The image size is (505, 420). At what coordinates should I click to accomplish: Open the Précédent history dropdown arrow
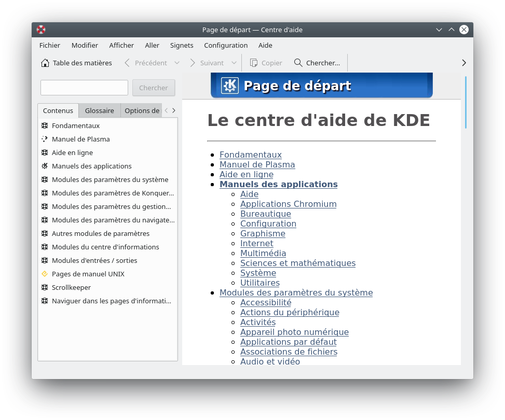[x=177, y=63]
